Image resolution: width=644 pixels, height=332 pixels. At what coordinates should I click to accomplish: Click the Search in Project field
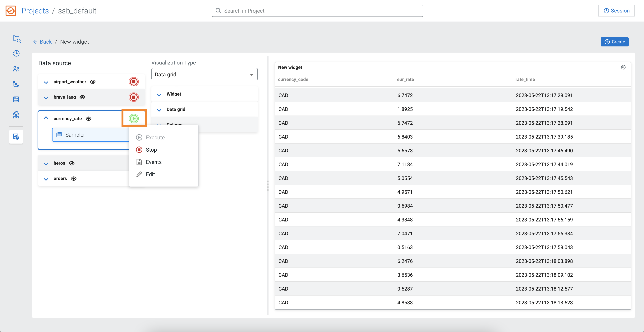pos(317,11)
